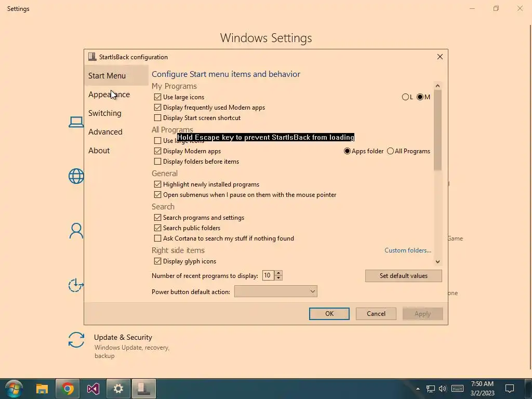Toggle Display glyph icons checkbox
This screenshot has height=399, width=532.
157,261
